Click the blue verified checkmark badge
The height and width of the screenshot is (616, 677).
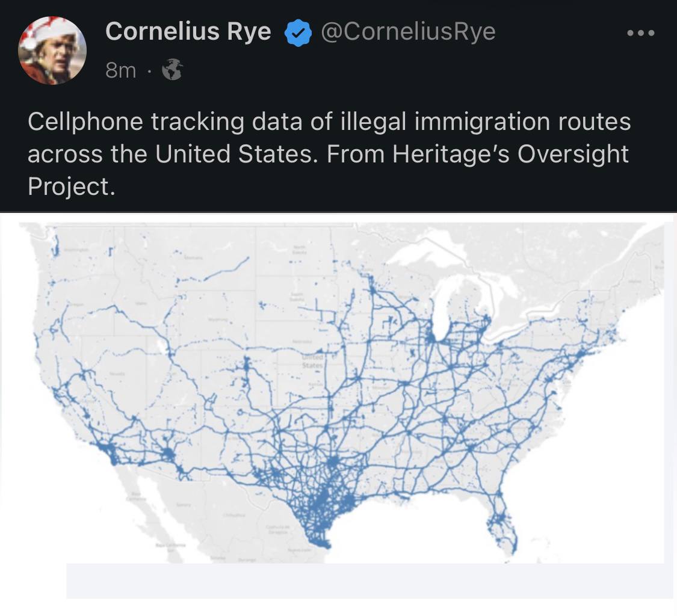[x=298, y=33]
